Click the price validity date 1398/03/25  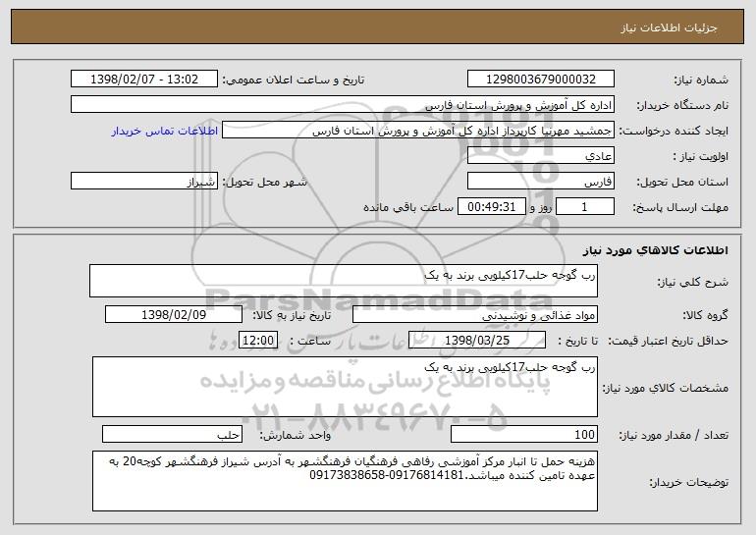click(477, 341)
